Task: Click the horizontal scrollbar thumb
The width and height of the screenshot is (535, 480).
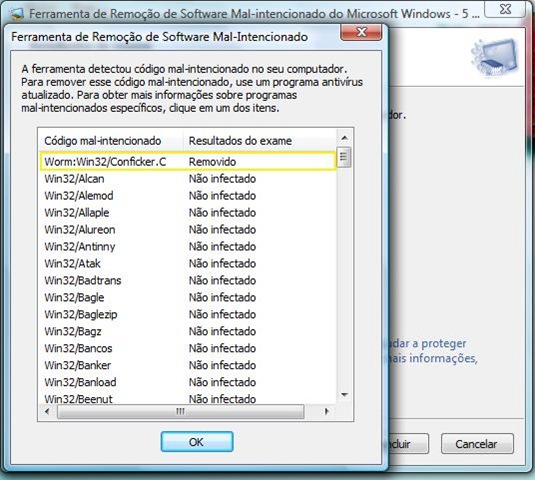Action: click(x=180, y=411)
